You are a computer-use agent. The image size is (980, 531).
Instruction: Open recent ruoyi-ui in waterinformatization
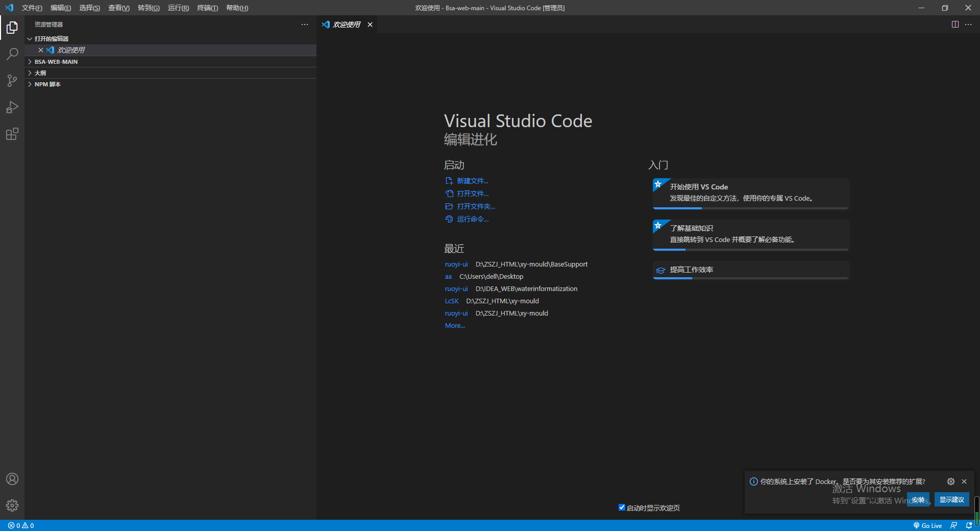pos(456,288)
